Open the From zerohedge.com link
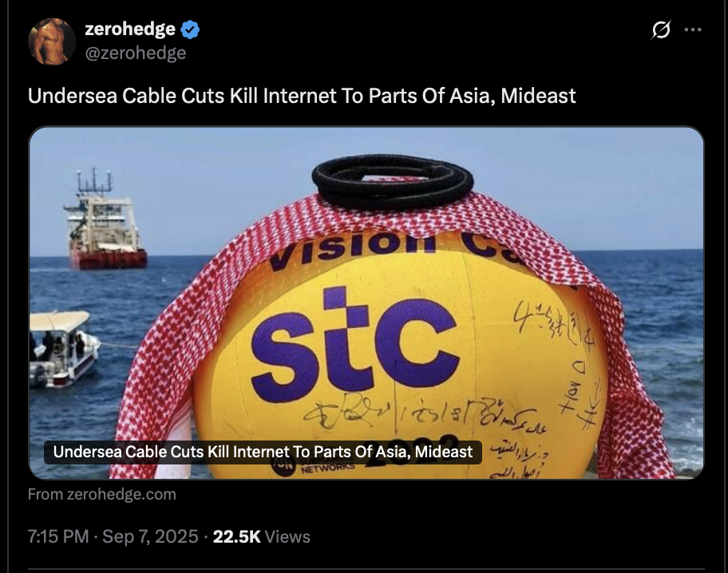The width and height of the screenshot is (728, 573). point(101,494)
